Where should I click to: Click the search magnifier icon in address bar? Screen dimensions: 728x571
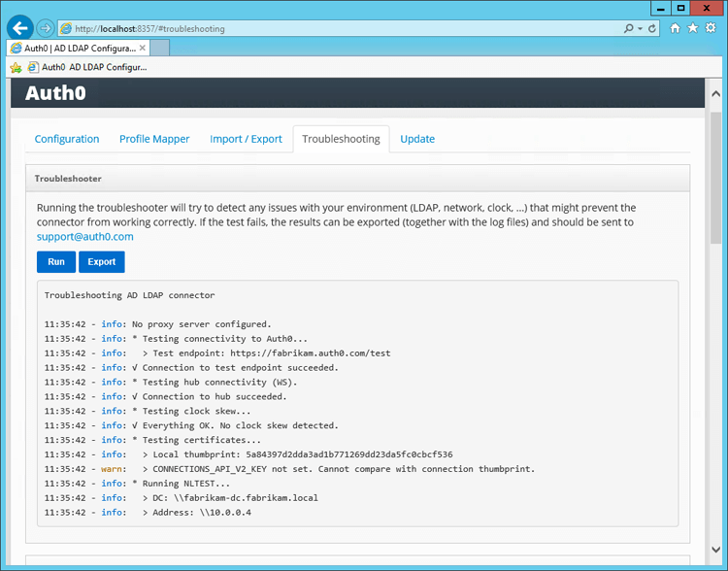[x=628, y=28]
